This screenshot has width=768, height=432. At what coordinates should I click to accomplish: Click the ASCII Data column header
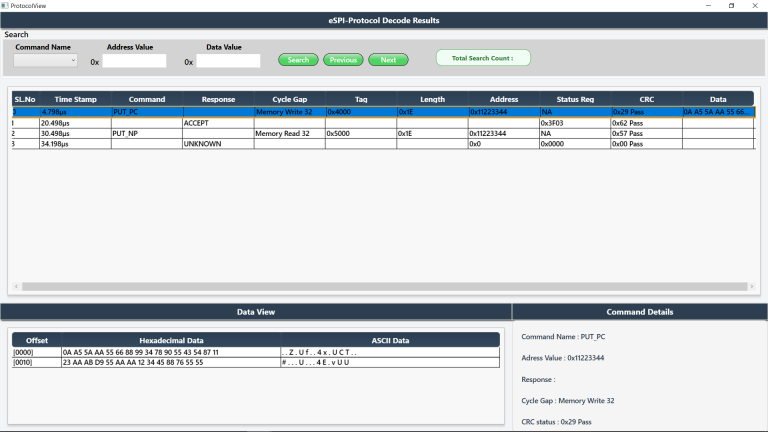390,340
